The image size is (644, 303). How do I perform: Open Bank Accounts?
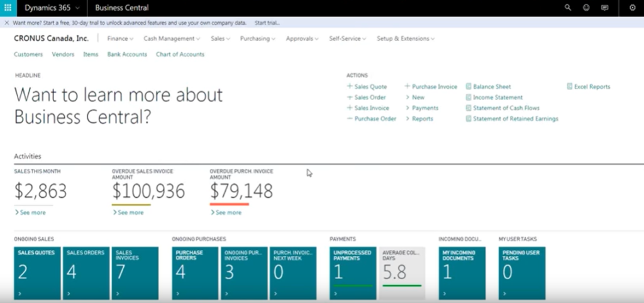[127, 54]
